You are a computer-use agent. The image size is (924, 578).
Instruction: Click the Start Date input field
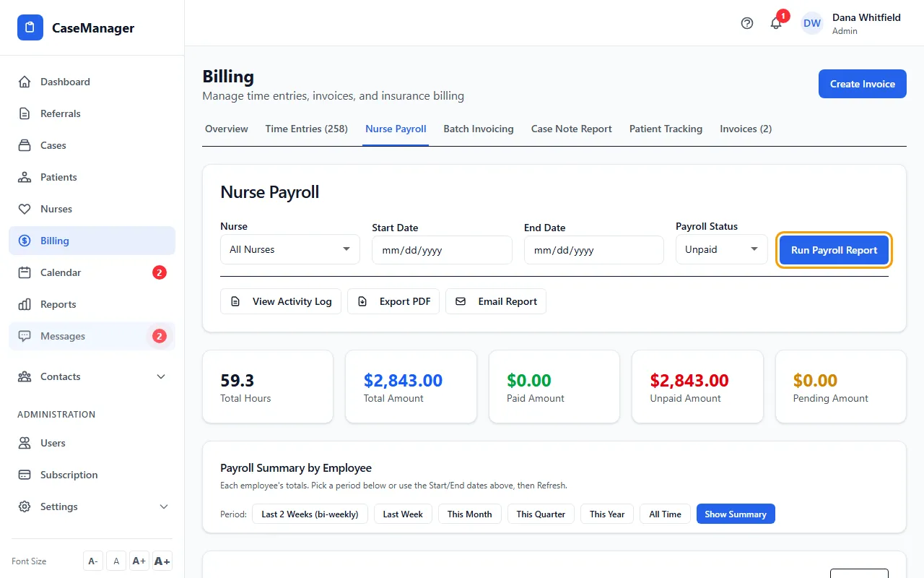click(442, 250)
